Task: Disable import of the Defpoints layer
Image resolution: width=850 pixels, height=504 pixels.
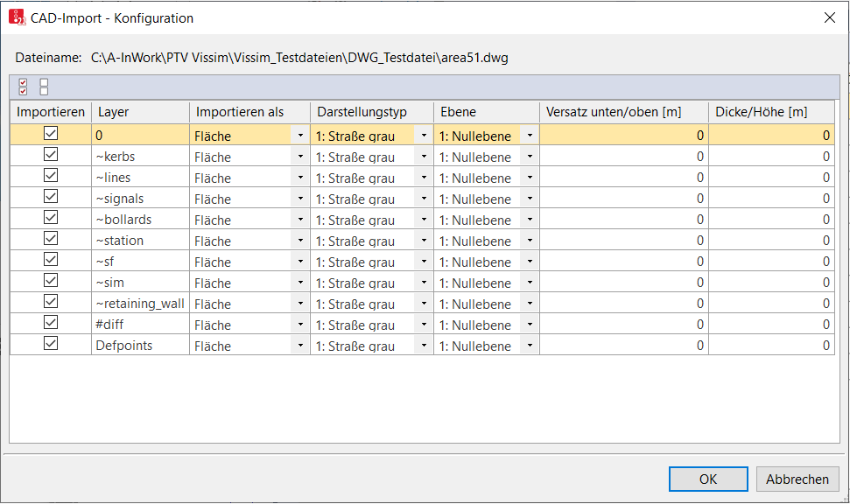Action: 51,343
